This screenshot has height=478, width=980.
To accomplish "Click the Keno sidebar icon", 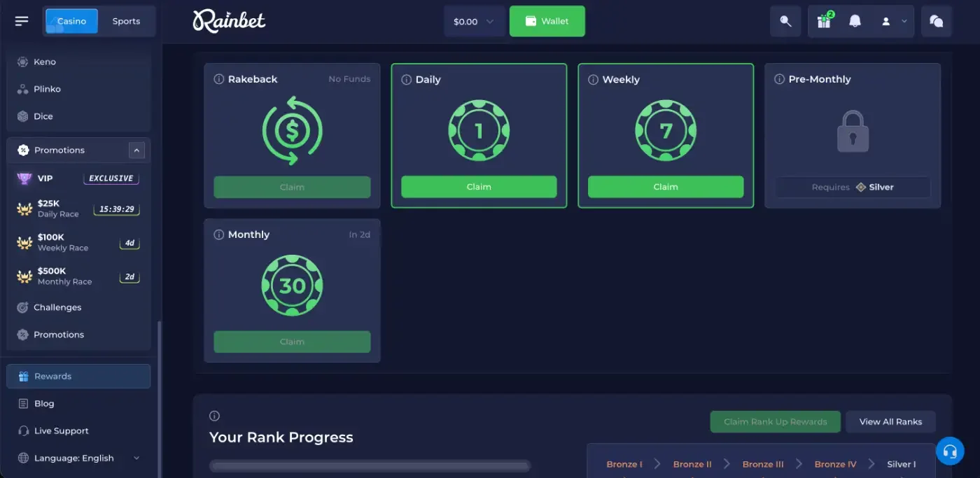I will point(22,62).
